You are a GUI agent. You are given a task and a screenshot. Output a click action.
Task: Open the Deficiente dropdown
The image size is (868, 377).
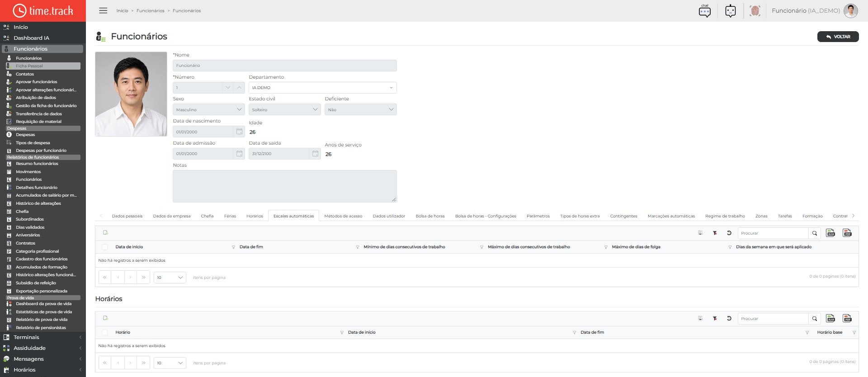coord(361,109)
